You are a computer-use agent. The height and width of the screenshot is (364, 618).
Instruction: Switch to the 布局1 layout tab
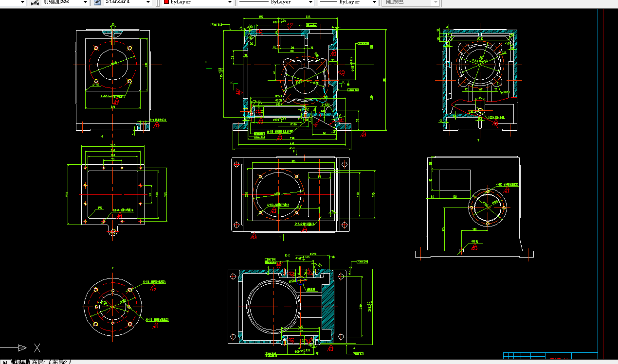coord(40,362)
